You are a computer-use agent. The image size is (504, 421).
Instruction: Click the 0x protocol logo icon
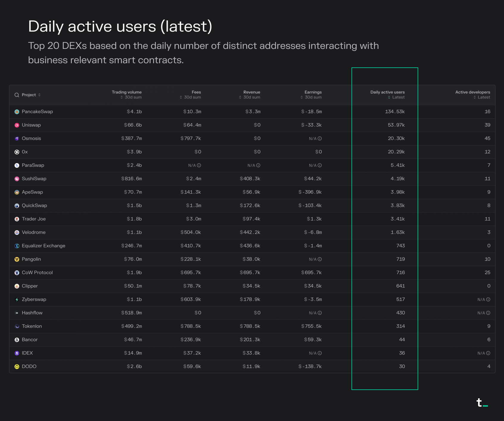[17, 152]
